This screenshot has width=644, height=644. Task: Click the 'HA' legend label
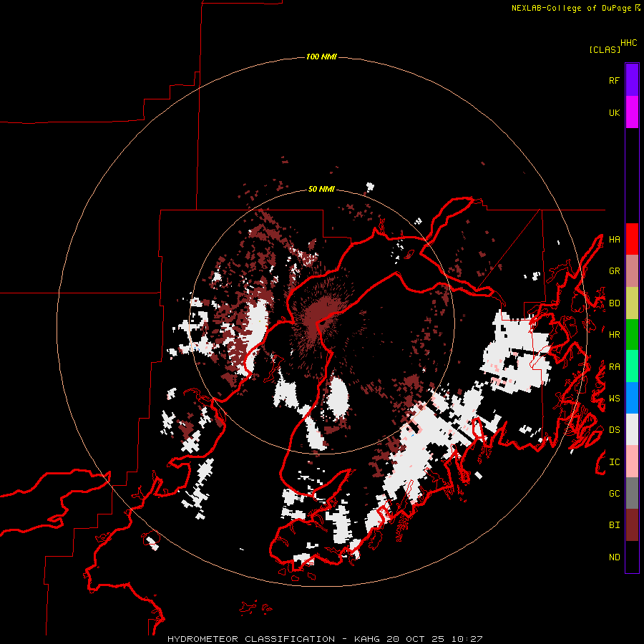click(x=615, y=240)
